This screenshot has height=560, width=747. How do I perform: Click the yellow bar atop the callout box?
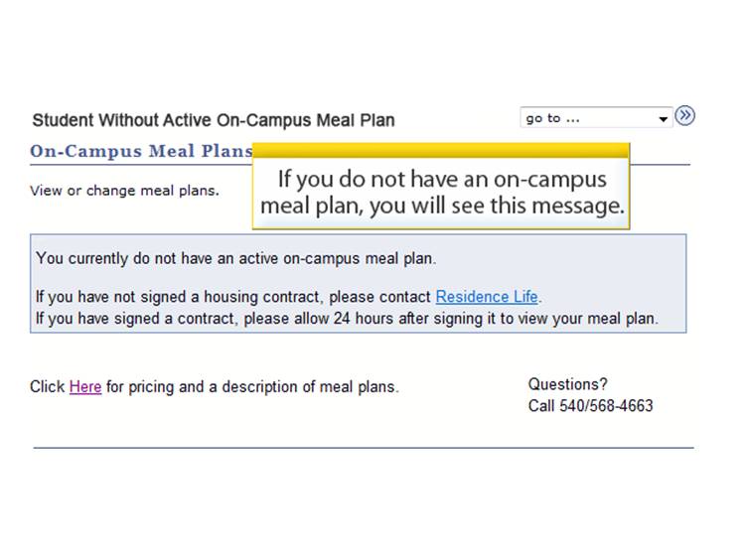pos(441,151)
